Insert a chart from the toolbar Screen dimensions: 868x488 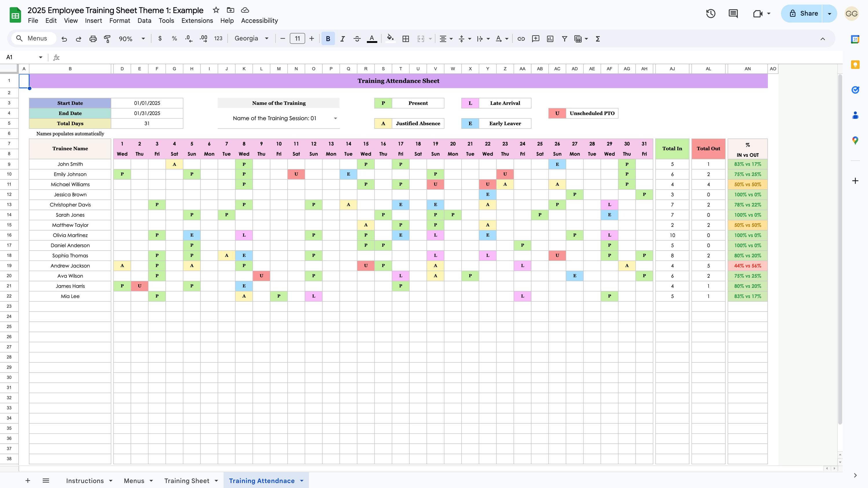point(550,38)
